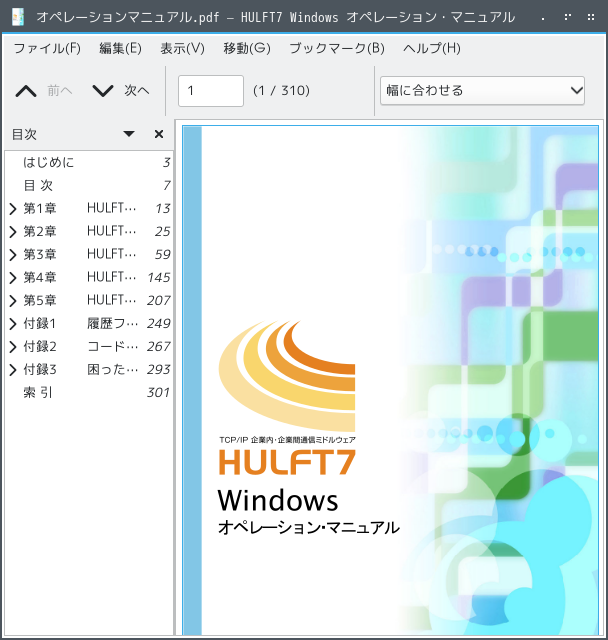This screenshot has width=608, height=640.
Task: Click the 目次 panel title
Action: (x=24, y=134)
